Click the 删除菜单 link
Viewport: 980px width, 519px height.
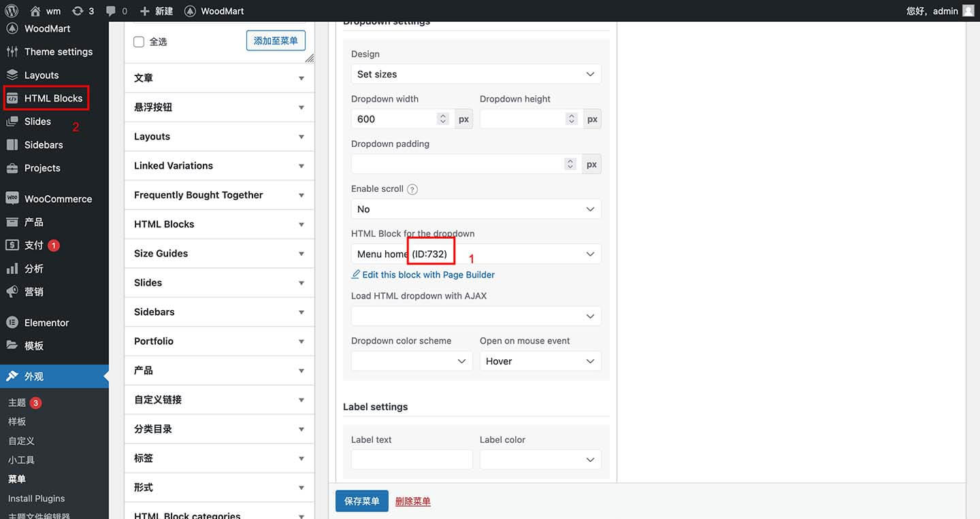coord(413,501)
